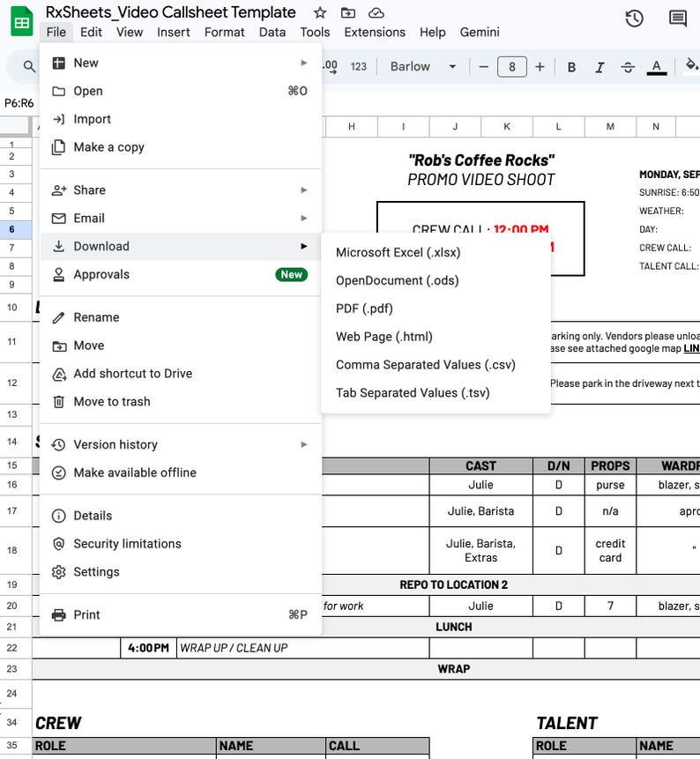Choose Rename in File menu
700x759 pixels.
coord(181,317)
